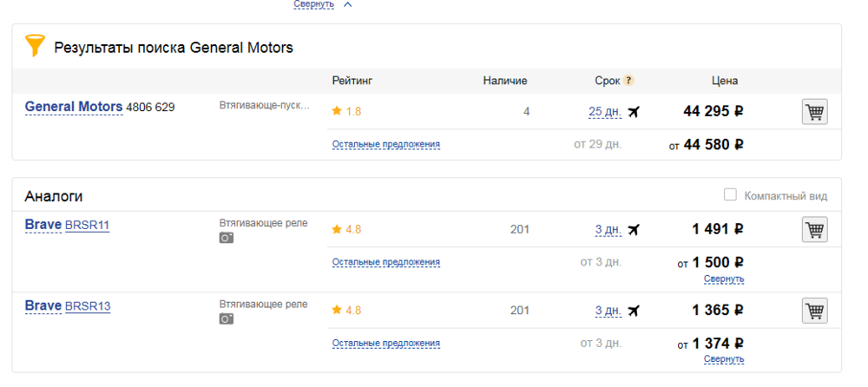
Task: Click the rating star for Brave BRSR11
Action: coord(337,229)
